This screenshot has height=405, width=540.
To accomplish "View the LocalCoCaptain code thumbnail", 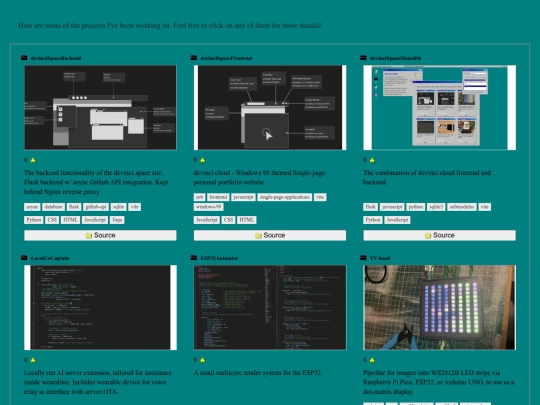I will 100,308.
